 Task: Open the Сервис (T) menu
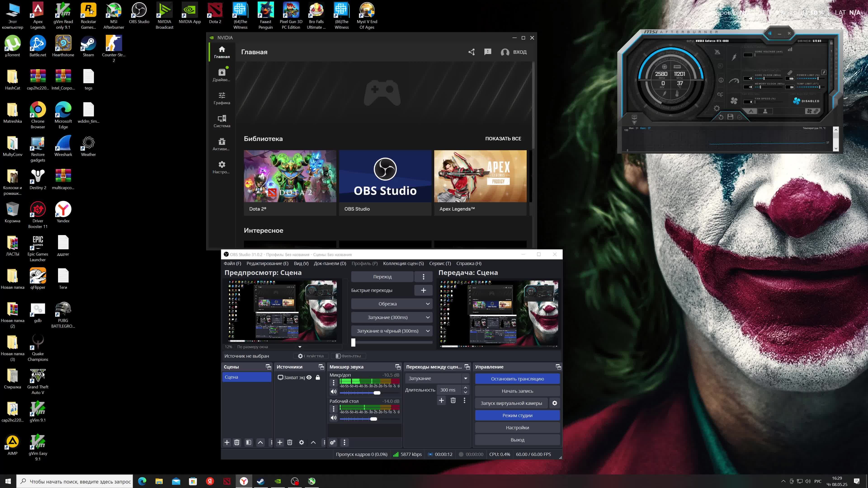tap(440, 263)
